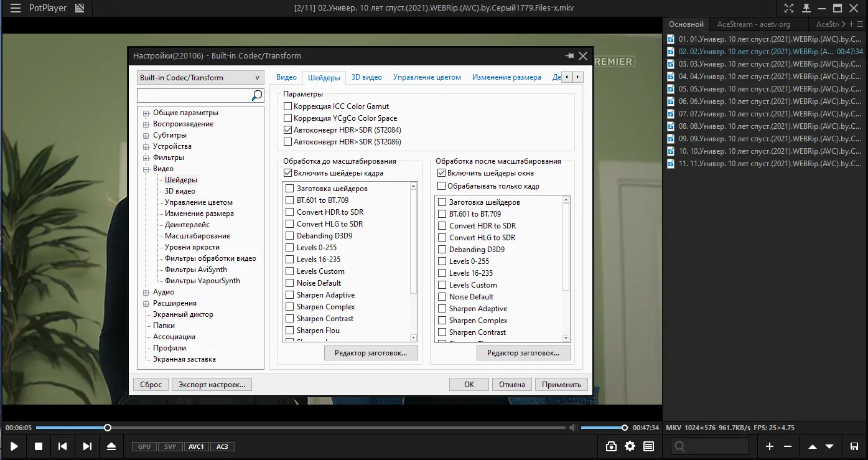
Task: Mute audio using the speaker icon
Action: [573, 428]
